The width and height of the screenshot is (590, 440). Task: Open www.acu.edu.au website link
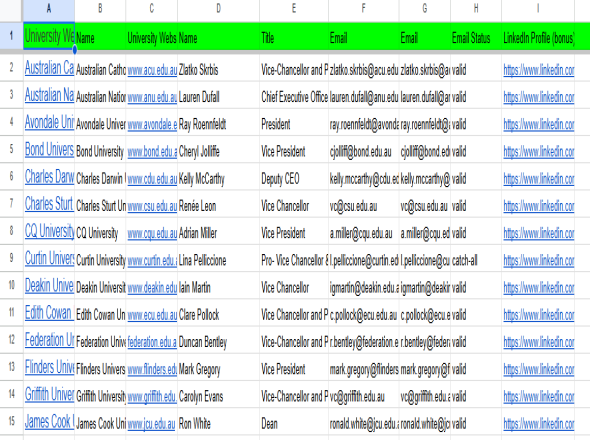click(152, 70)
